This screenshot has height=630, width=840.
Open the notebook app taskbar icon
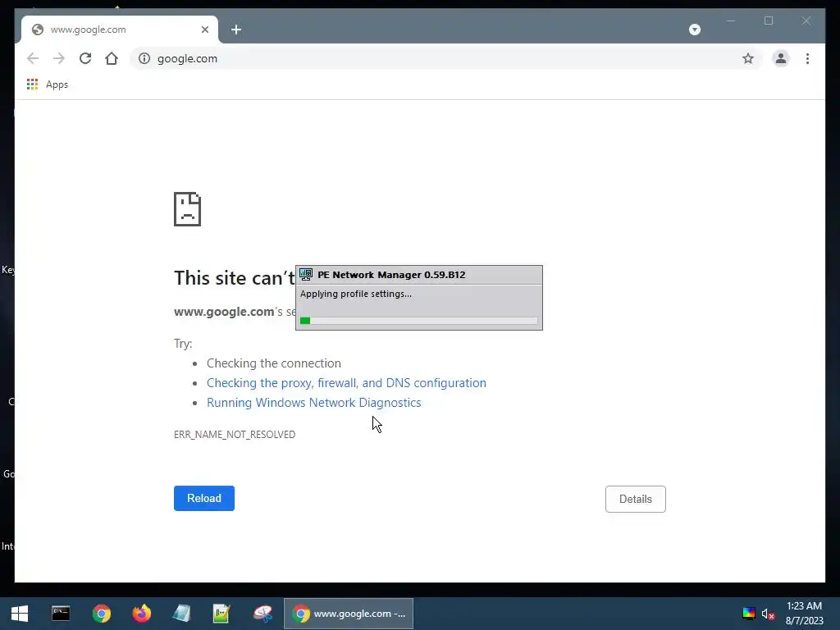click(x=181, y=614)
